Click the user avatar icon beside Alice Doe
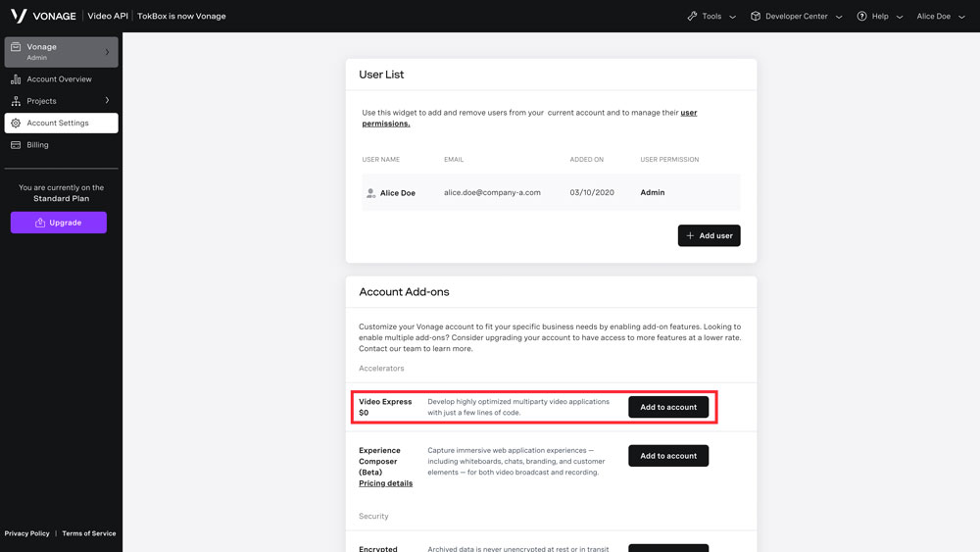Screen dimensions: 980x552 tap(370, 193)
